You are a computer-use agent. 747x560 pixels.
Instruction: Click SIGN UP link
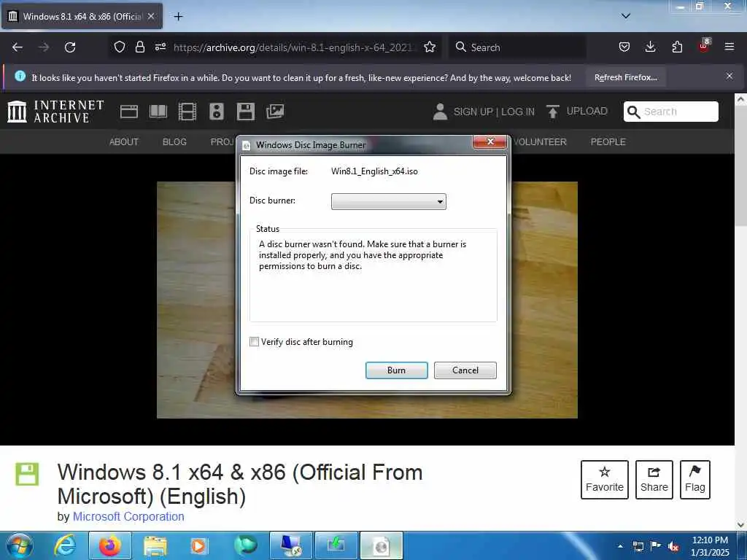[x=473, y=112]
